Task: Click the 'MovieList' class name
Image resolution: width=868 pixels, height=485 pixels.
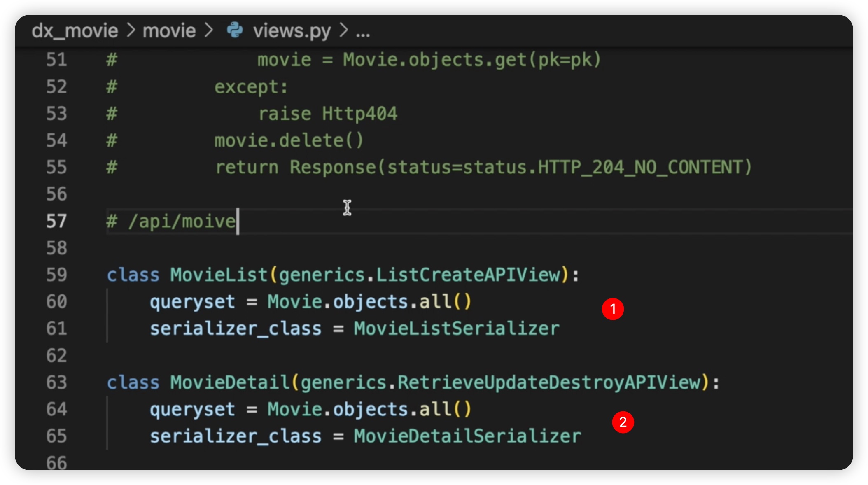Action: (x=219, y=275)
